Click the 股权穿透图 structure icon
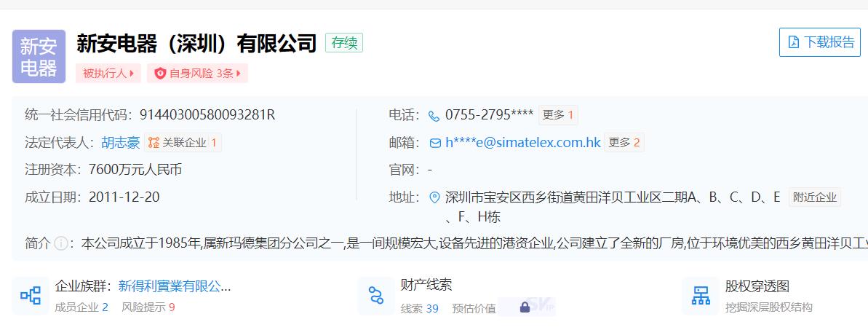 [701, 296]
